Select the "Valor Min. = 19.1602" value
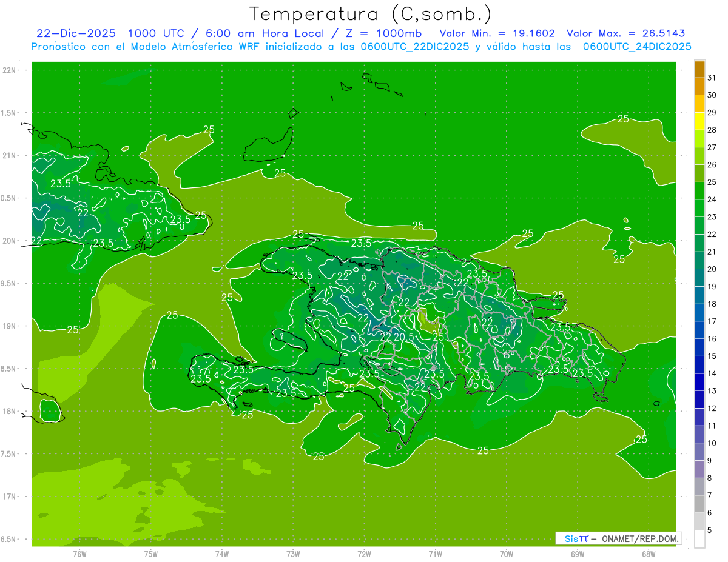Screen dimensions: 728x562 click(x=497, y=33)
